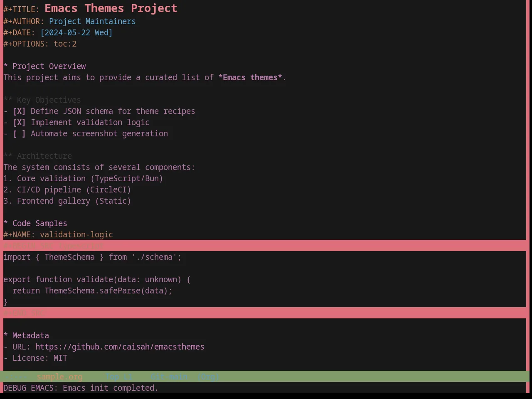This screenshot has width=532, height=399.
Task: Click the 'Git-main' version control indicator
Action: (169, 377)
